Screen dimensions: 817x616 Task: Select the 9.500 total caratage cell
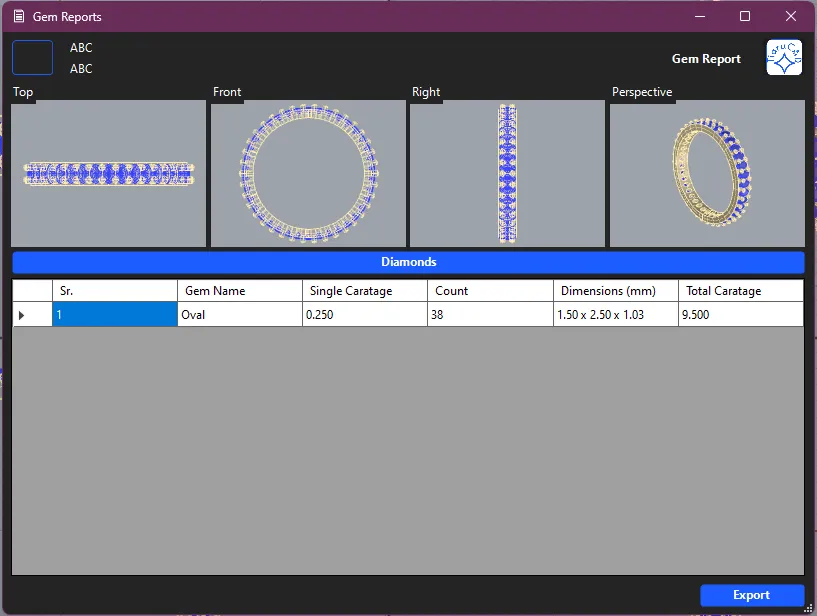[740, 315]
